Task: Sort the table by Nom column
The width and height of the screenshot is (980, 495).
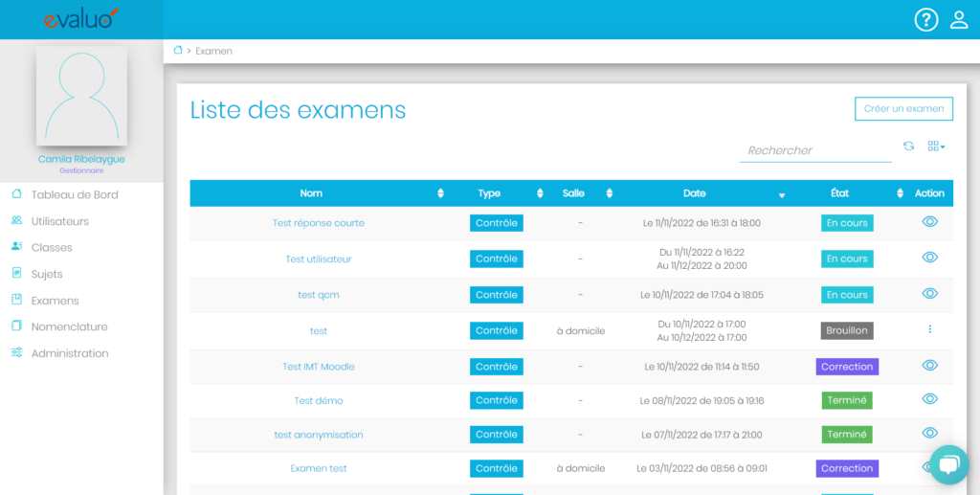Action: pyautogui.click(x=440, y=193)
